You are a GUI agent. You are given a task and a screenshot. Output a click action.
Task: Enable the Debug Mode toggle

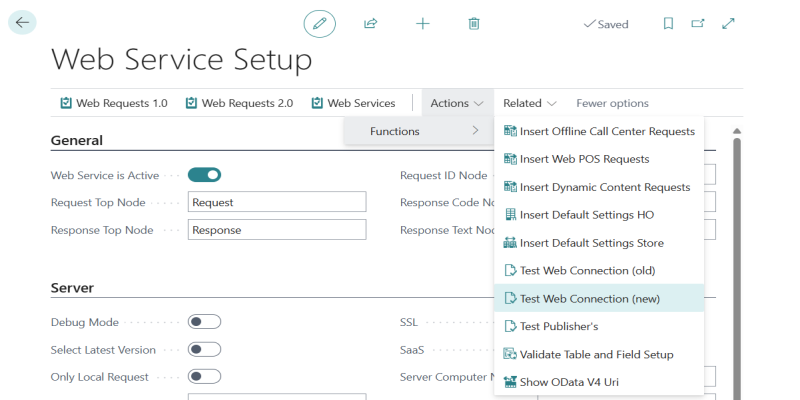[204, 322]
